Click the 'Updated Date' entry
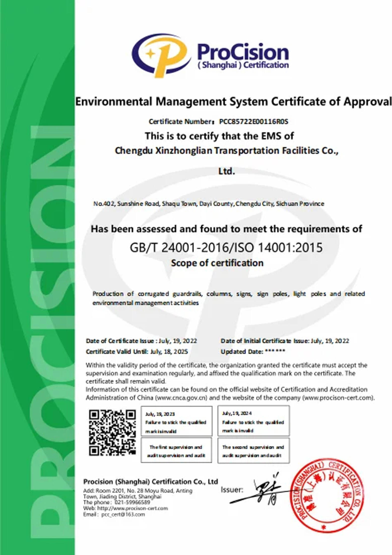 [253, 351]
